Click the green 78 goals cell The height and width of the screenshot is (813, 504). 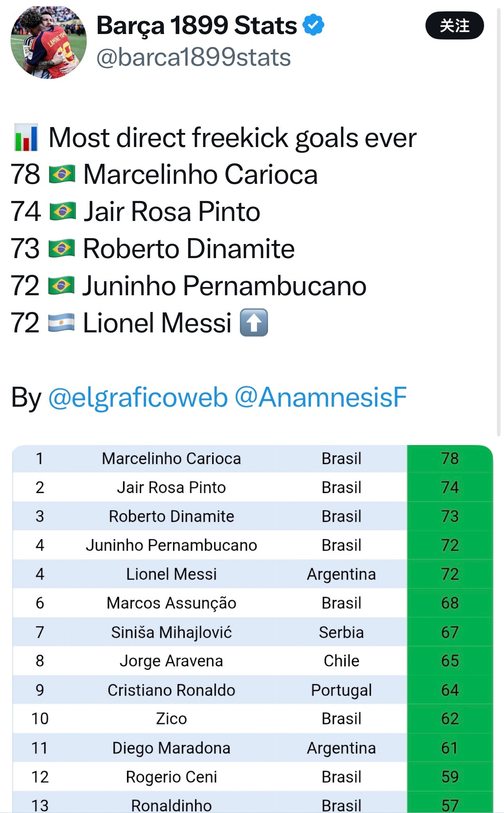click(x=450, y=458)
